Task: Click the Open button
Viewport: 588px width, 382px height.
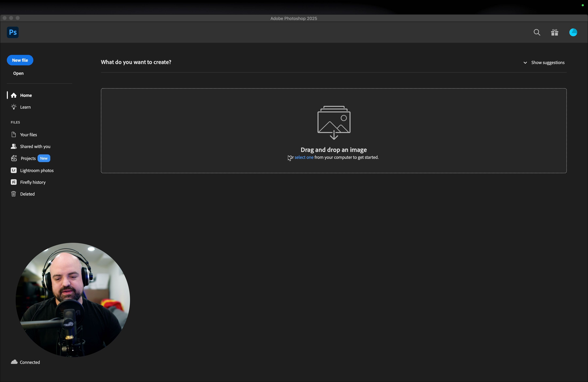Action: (18, 74)
